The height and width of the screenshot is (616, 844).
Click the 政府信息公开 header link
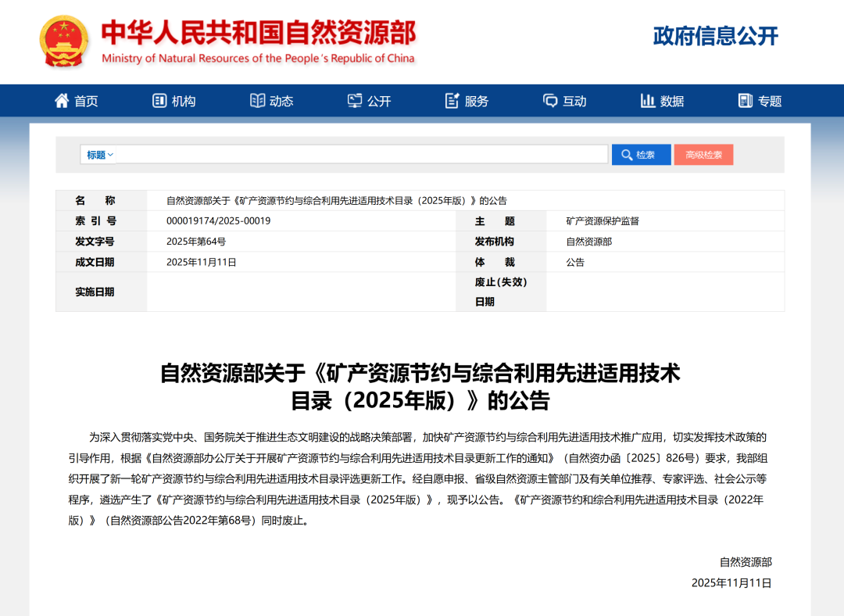(x=715, y=36)
